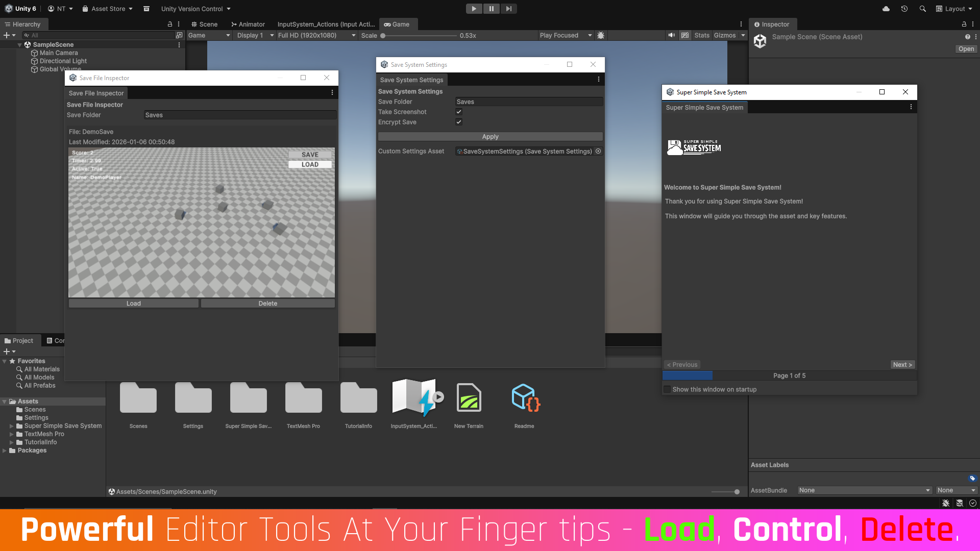980x551 pixels.
Task: Open the Animator tab
Action: 248,24
